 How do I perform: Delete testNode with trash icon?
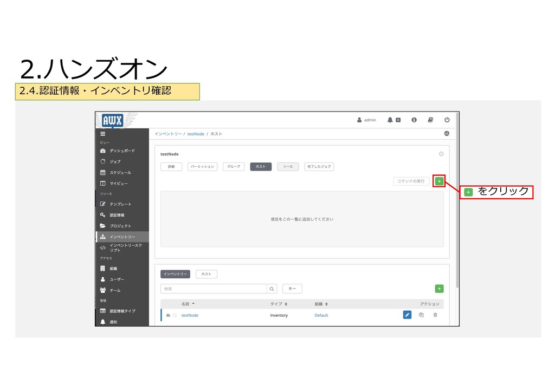[435, 315]
